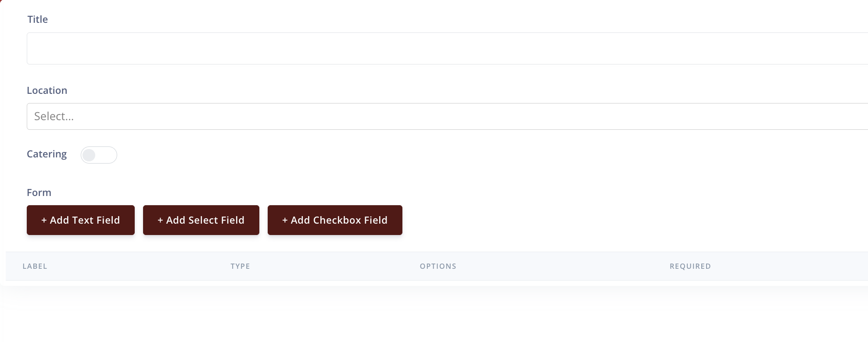Click the plus icon on Add Checkbox Field
The height and width of the screenshot is (342, 868).
(x=285, y=221)
